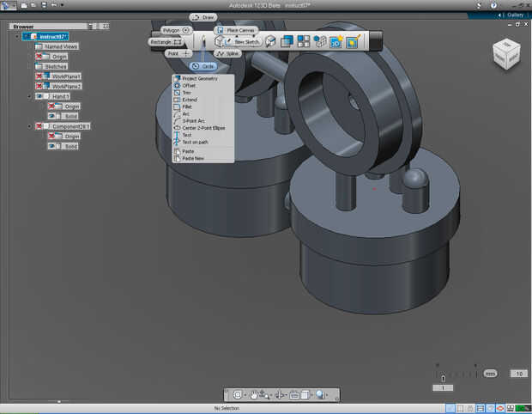Click the highlighted Circle button
The width and height of the screenshot is (532, 414).
click(203, 66)
